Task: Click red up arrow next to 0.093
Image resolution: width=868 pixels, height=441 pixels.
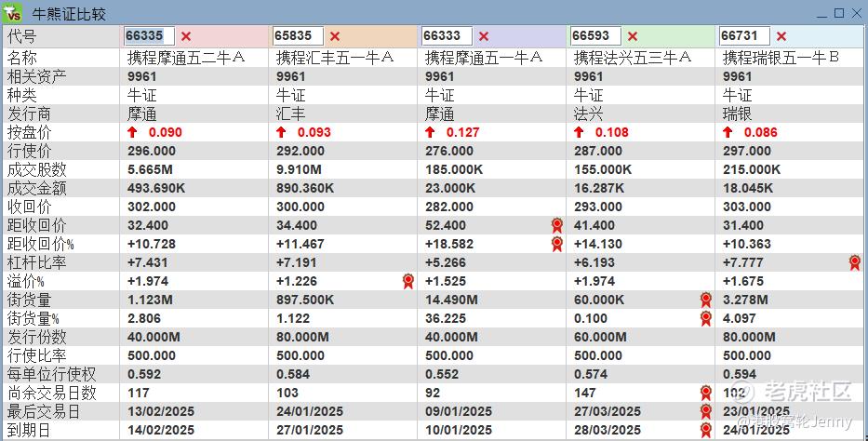Action: 281,132
